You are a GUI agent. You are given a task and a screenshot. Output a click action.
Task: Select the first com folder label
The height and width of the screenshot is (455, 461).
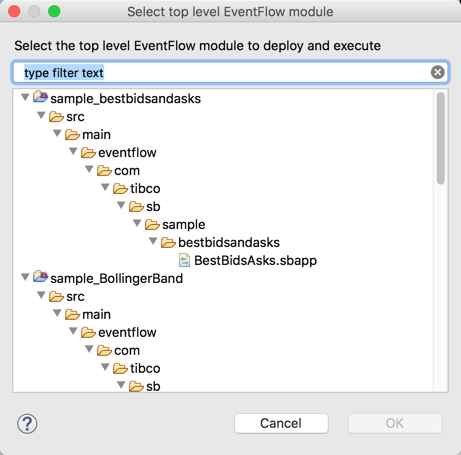click(127, 171)
